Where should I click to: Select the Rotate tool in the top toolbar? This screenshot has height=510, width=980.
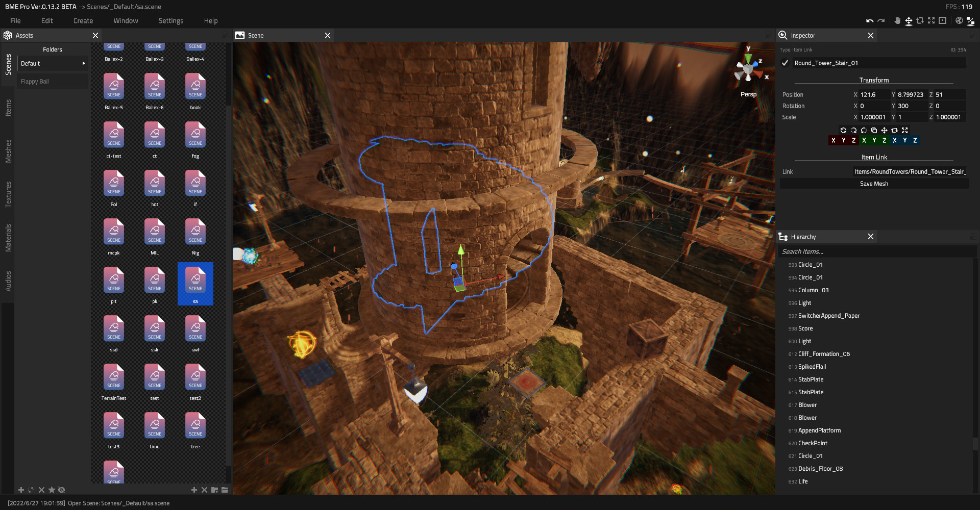pyautogui.click(x=920, y=20)
